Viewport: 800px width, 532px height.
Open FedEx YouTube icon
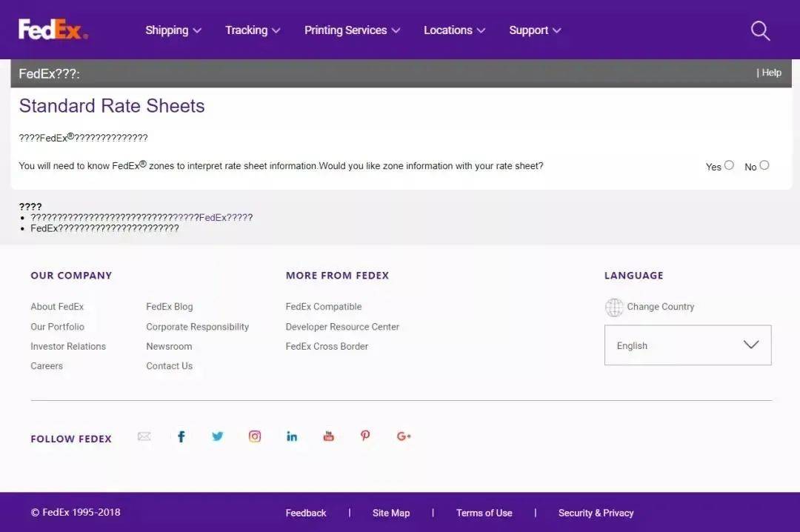(x=329, y=436)
